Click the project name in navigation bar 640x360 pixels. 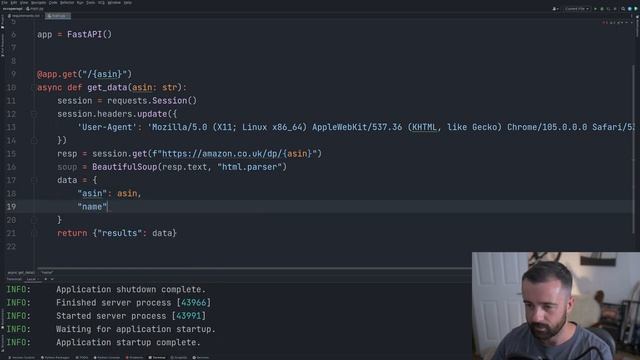coord(12,9)
